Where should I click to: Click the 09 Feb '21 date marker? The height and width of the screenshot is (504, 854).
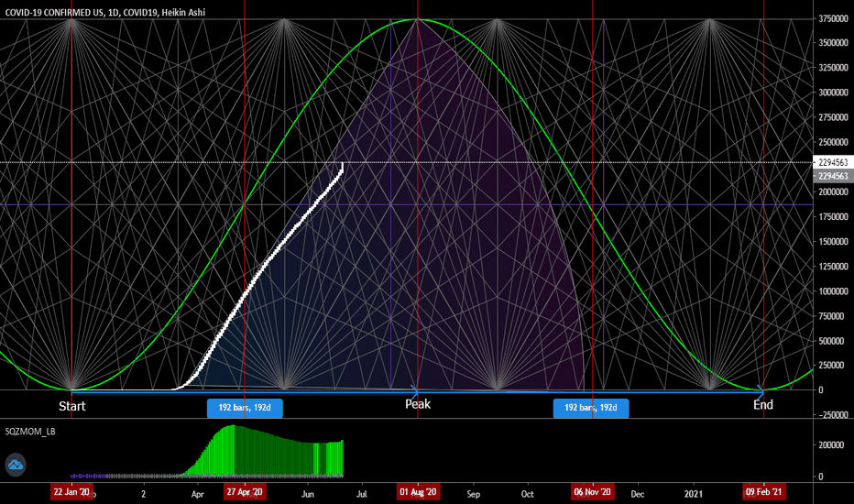[x=763, y=492]
